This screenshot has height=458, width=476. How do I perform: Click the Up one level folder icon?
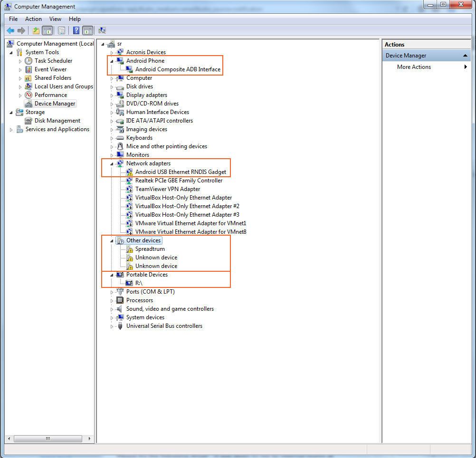pos(36,30)
